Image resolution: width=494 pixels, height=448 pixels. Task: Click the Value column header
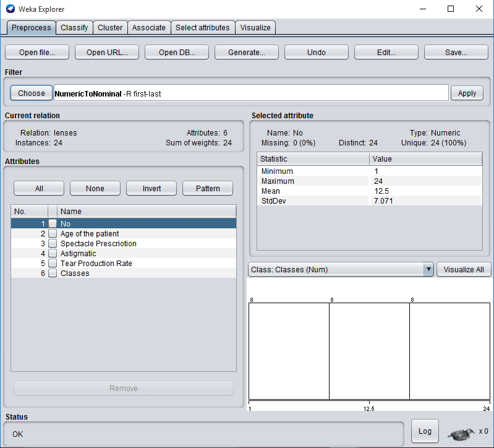pyautogui.click(x=425, y=159)
